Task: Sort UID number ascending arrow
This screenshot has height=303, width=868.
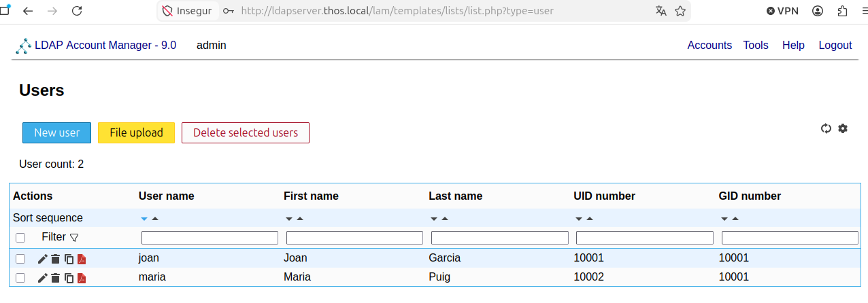Action: coord(590,219)
